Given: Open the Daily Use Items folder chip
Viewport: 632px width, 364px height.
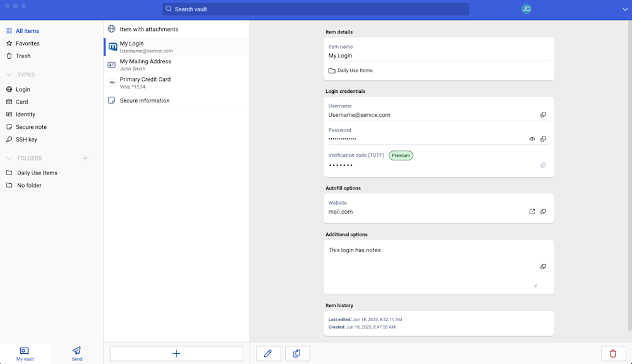Looking at the screenshot, I should click(351, 70).
